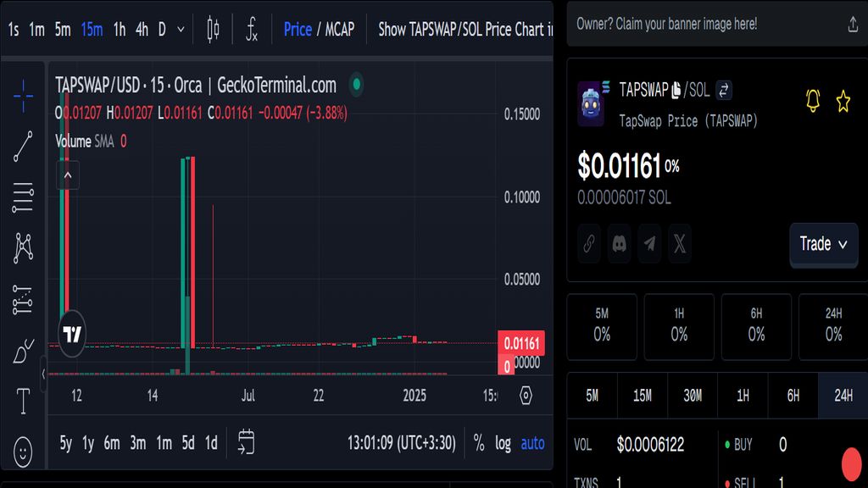The width and height of the screenshot is (868, 488).
Task: Open the emoji icons tool
Action: (23, 452)
